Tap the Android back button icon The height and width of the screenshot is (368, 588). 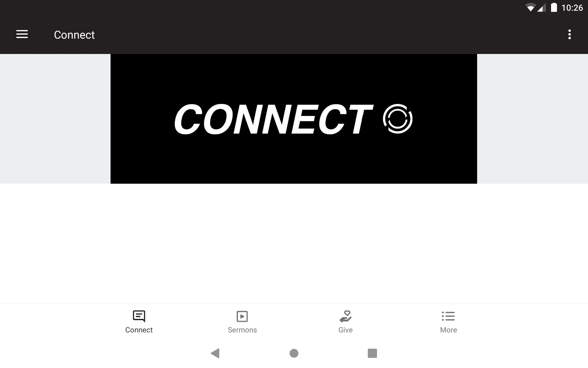(x=216, y=353)
